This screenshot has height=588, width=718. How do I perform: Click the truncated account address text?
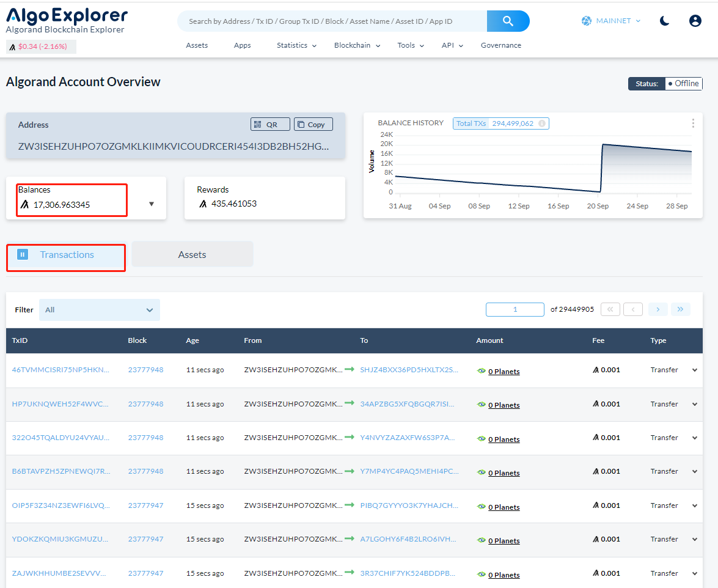tap(174, 147)
